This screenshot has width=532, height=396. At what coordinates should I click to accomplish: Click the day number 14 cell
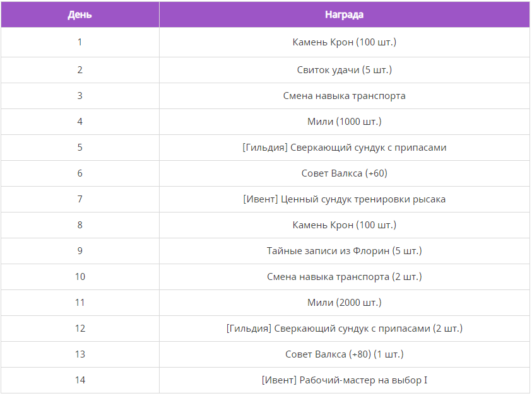tap(80, 380)
